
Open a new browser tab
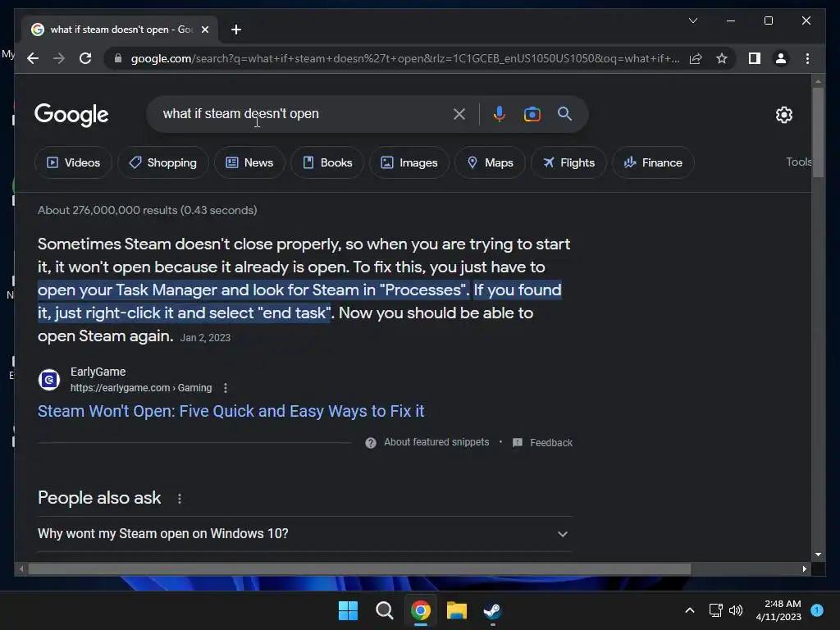[236, 30]
